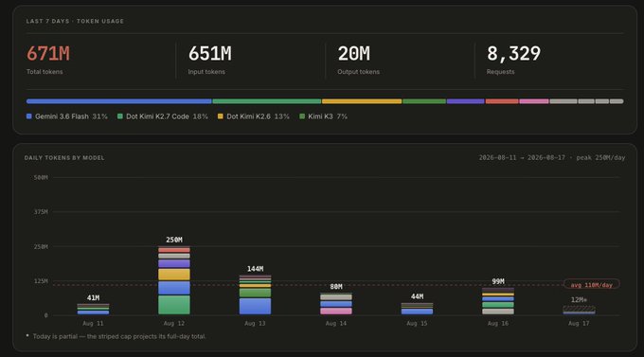Click the 651M input tokens figure
Image resolution: width=644 pixels, height=357 pixels.
click(210, 54)
